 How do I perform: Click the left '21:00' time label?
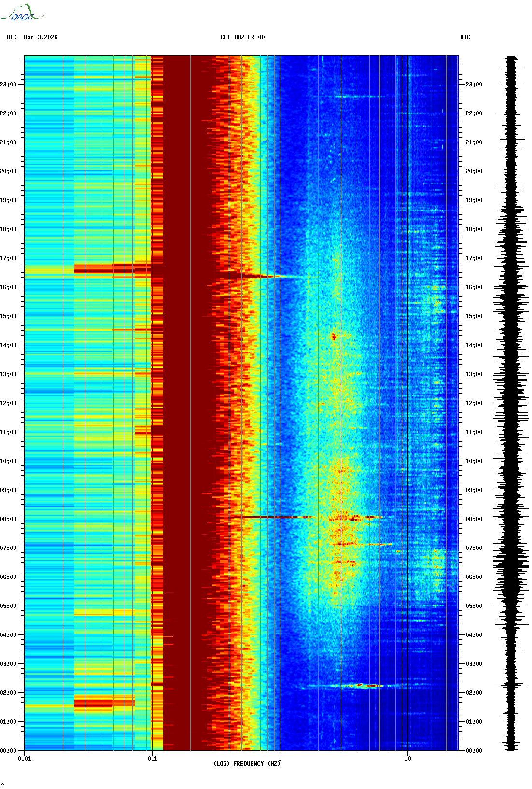pos(8,142)
